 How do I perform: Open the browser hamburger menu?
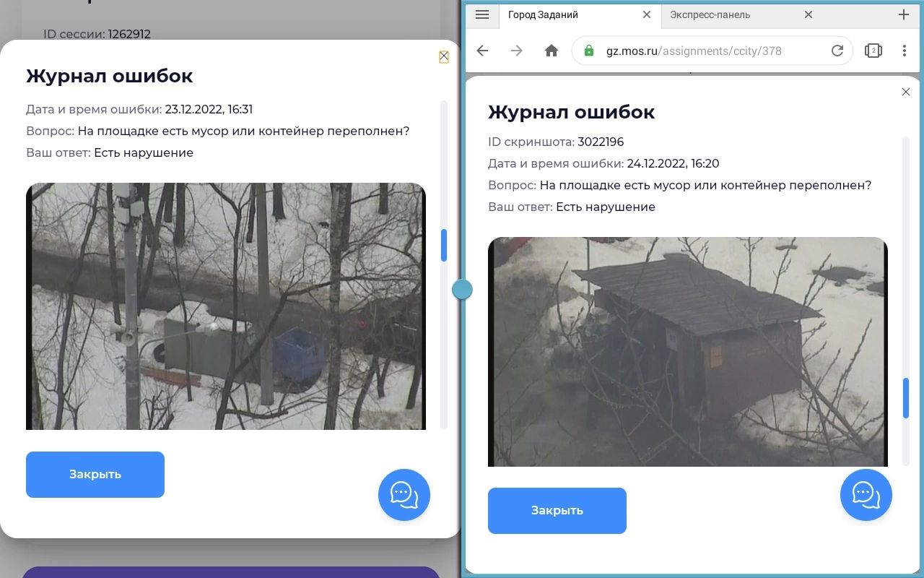(483, 14)
